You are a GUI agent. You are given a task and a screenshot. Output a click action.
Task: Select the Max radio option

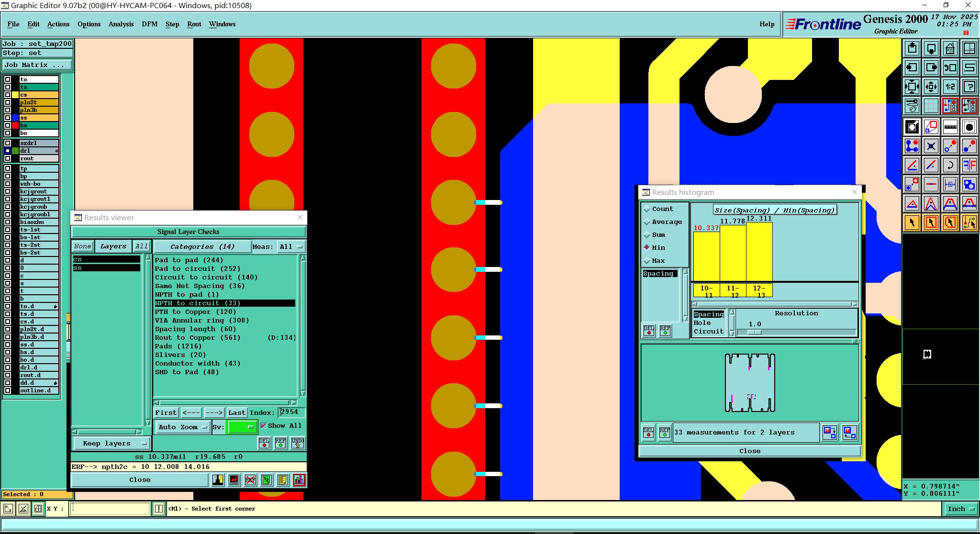click(x=647, y=261)
